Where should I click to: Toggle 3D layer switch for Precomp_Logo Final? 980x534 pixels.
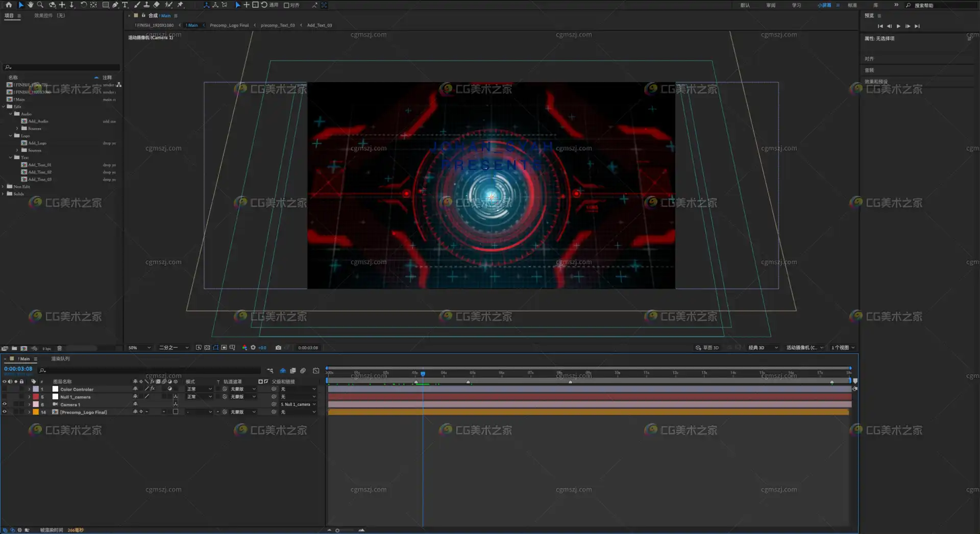pyautogui.click(x=176, y=412)
